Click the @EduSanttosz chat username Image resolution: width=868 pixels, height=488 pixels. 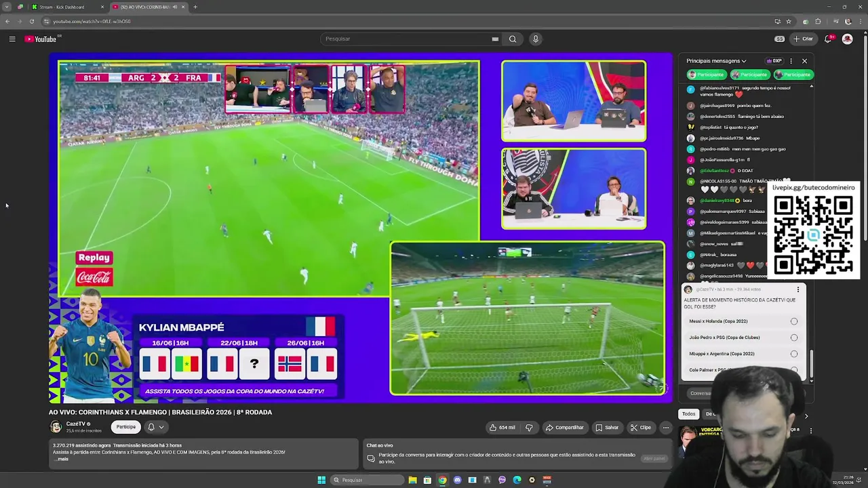[x=715, y=171]
